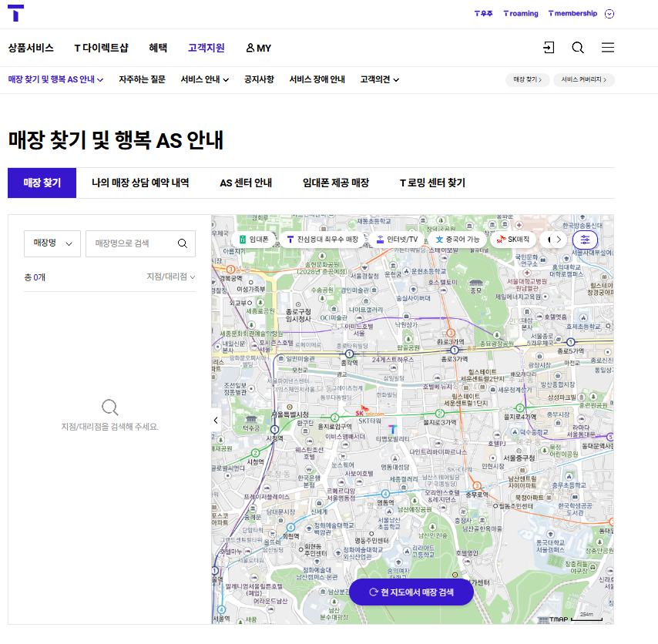Screen dimensions: 658x644
Task: Expand the 서비스 안내 submenu
Action: click(x=205, y=79)
